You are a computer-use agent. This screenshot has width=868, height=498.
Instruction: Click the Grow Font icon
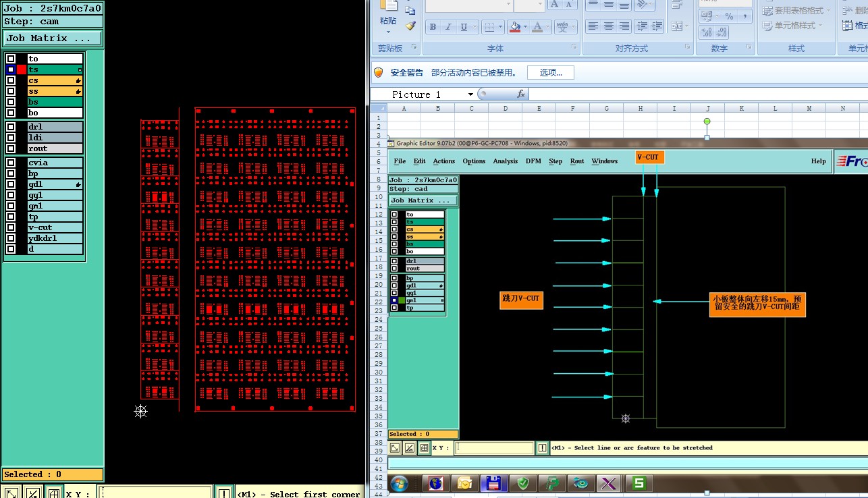(554, 5)
